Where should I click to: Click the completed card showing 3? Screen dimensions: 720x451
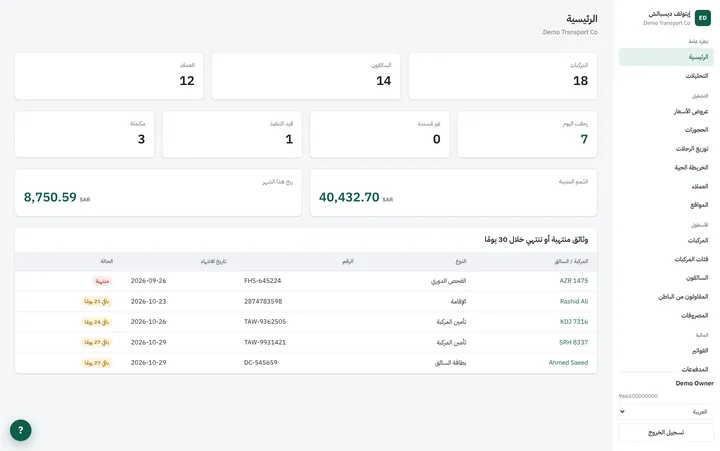tap(84, 134)
